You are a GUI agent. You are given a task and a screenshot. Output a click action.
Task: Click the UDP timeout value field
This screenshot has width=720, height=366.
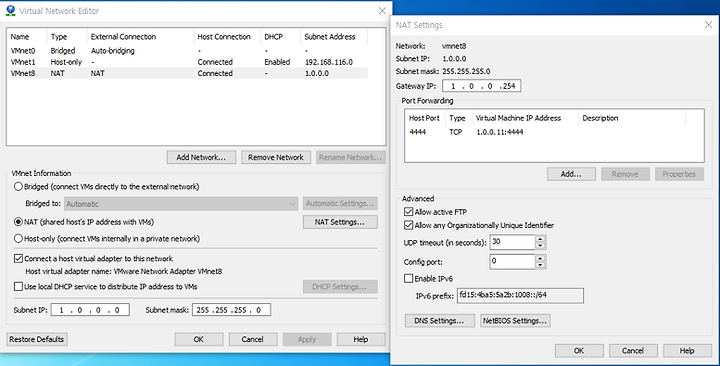point(512,242)
